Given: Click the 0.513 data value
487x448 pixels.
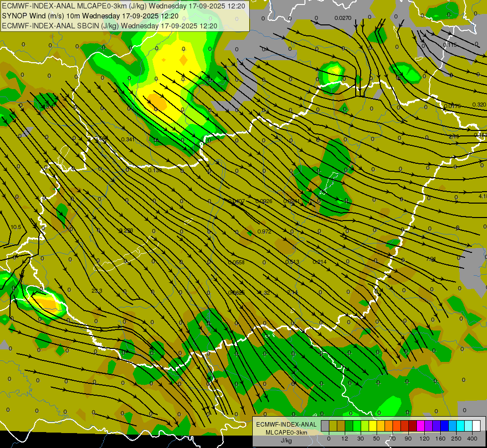Looking at the screenshot, I should [x=292, y=262].
